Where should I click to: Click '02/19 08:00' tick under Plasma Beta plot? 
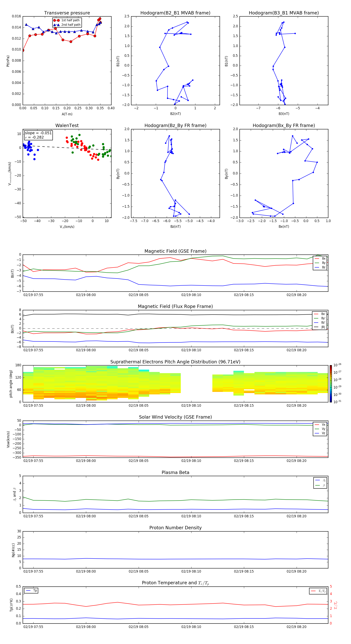86,516
